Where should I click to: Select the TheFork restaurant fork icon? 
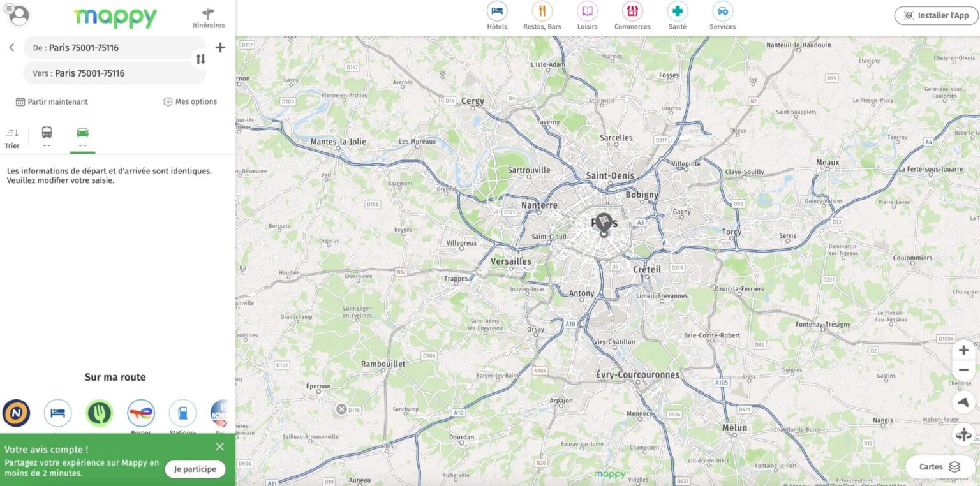pos(99,413)
